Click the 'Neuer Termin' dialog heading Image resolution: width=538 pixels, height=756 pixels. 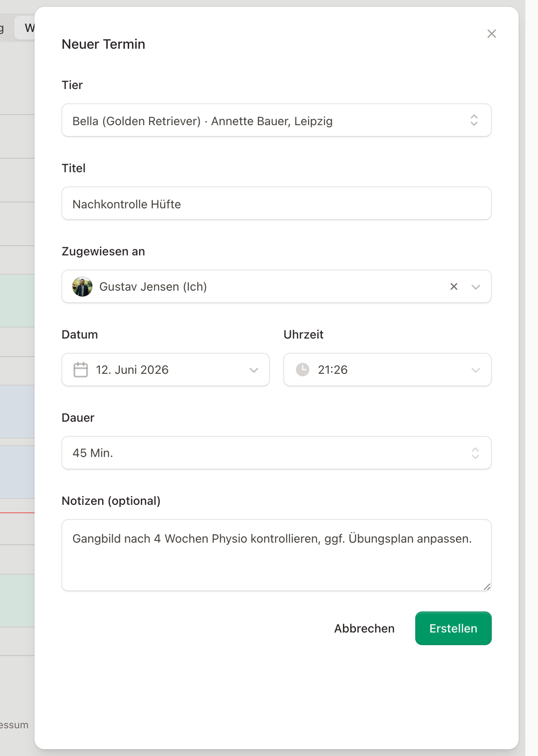(x=103, y=44)
